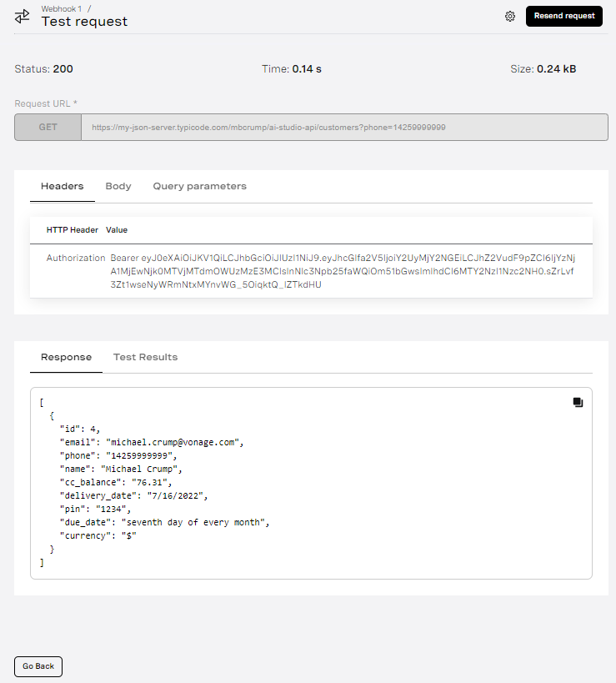
Task: Click the "delivery_date" line in response
Action: pos(133,495)
